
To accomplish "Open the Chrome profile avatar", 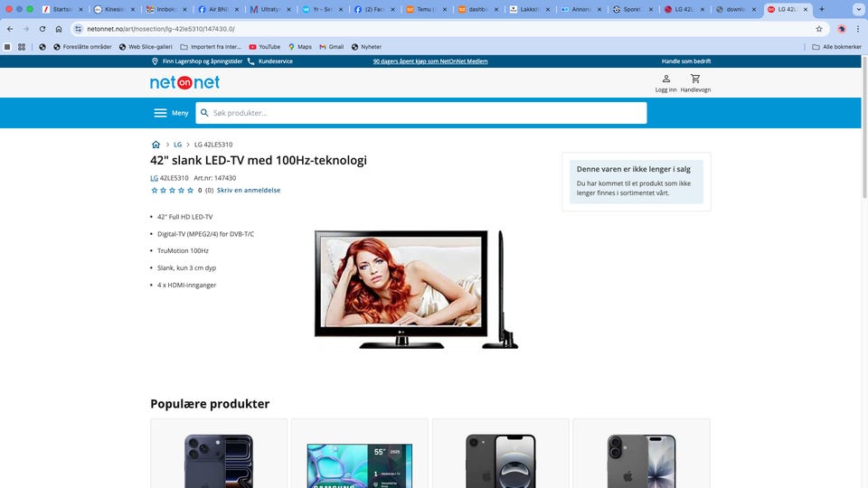I will click(842, 29).
